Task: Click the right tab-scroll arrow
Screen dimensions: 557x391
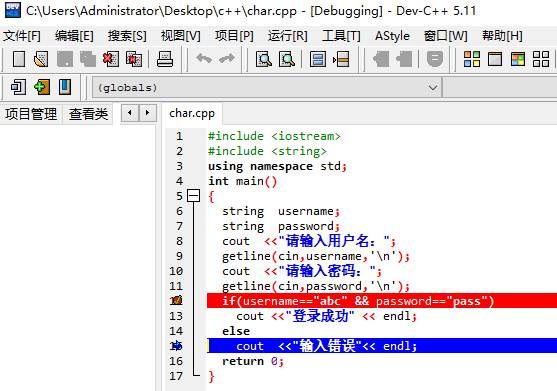Action: tap(147, 113)
